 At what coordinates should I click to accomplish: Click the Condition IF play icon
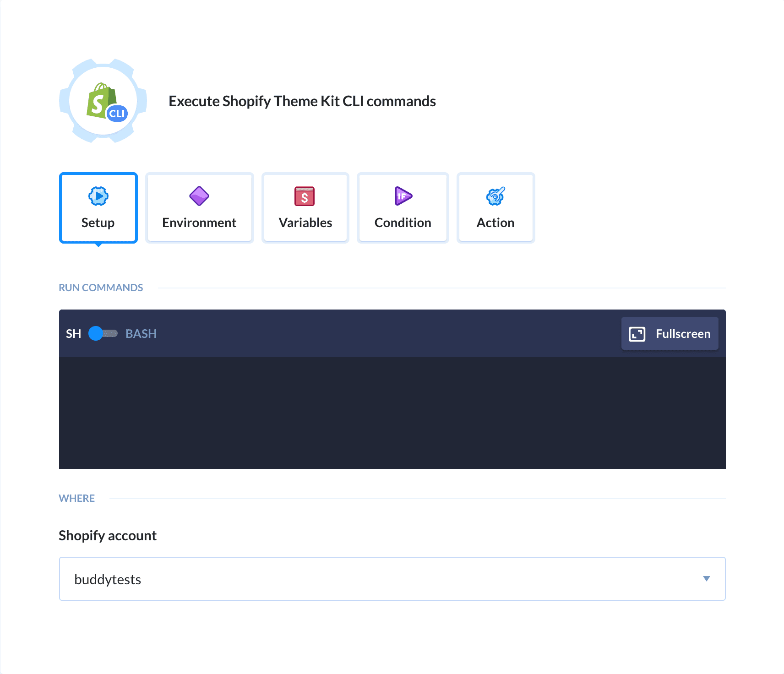tap(403, 196)
